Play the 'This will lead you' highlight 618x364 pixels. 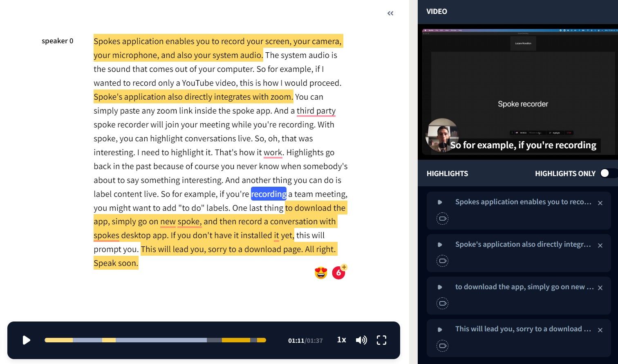440,330
